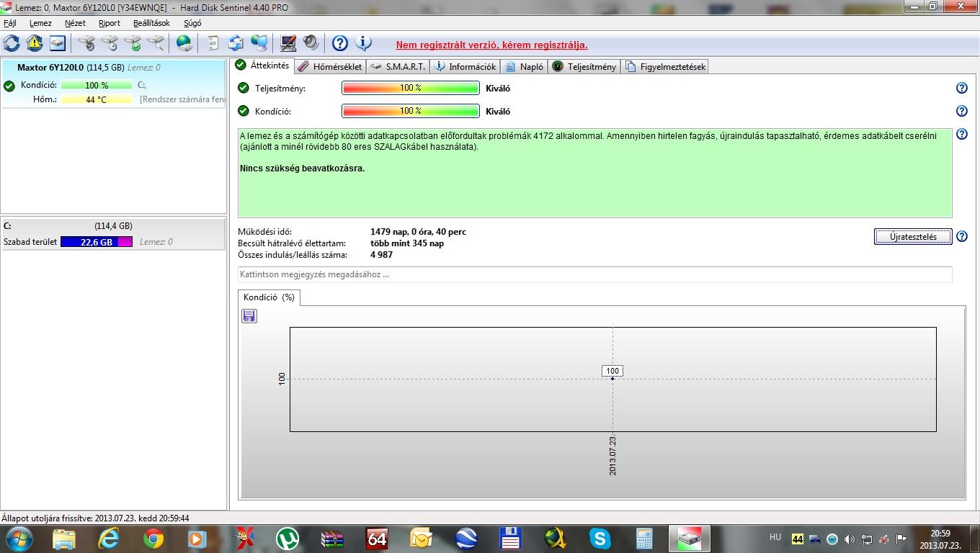Image resolution: width=980 pixels, height=553 pixels.
Task: Open the Lemez menu
Action: click(40, 23)
